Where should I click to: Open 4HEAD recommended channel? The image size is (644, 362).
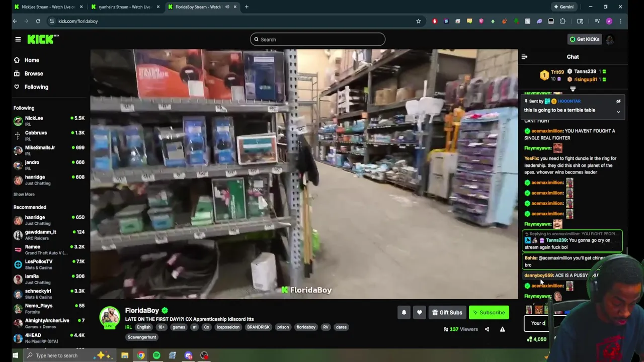click(x=49, y=338)
